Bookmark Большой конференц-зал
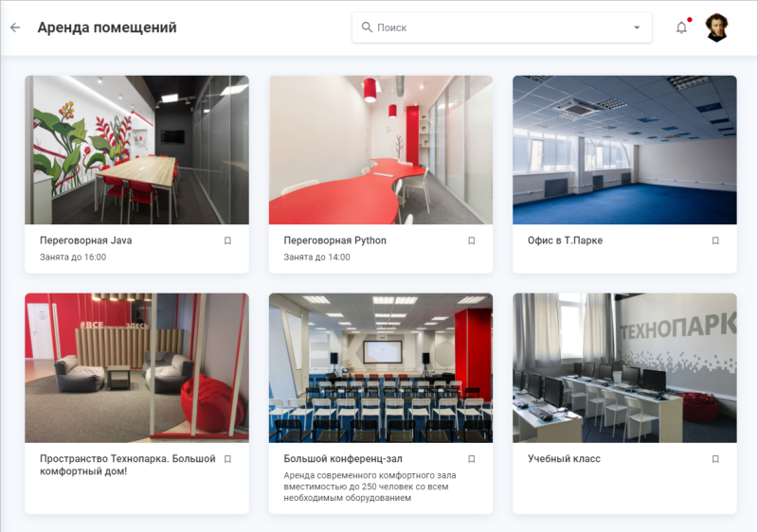 [x=472, y=459]
